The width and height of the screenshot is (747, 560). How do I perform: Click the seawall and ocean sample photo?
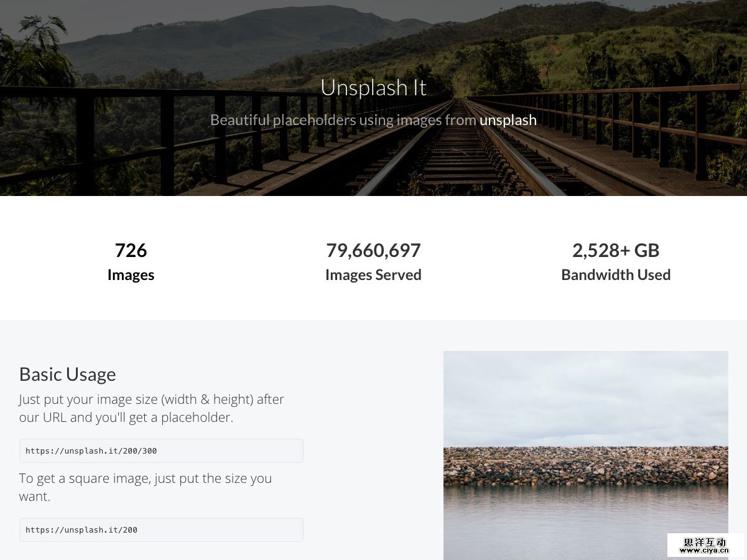(x=585, y=455)
